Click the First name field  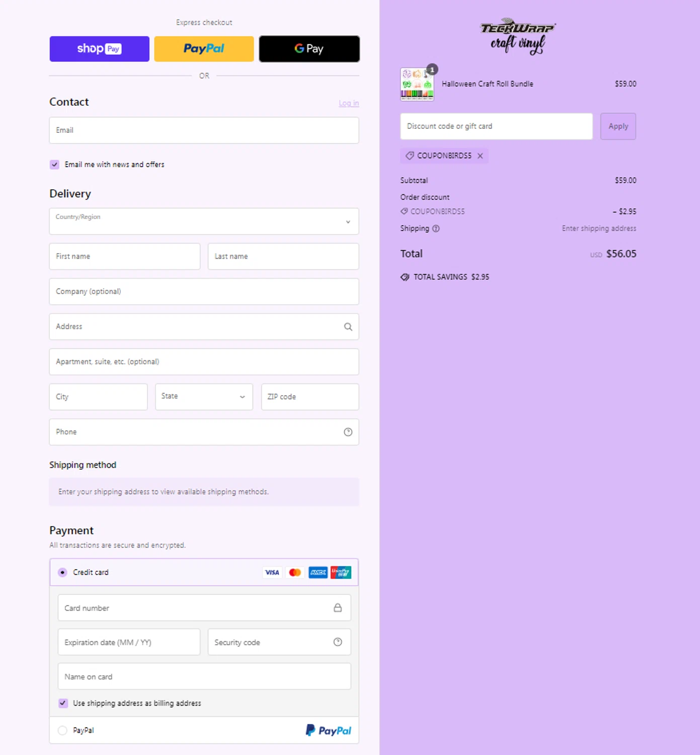(x=125, y=256)
